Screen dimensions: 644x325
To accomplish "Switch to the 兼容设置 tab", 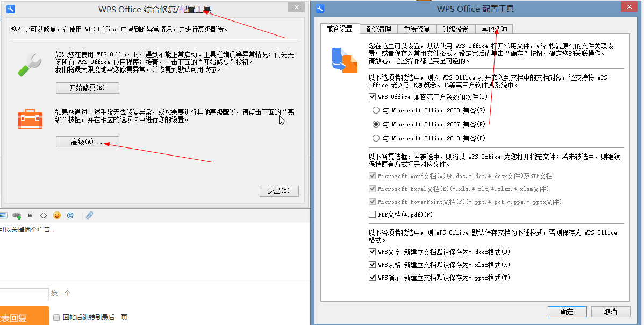I will [x=340, y=29].
